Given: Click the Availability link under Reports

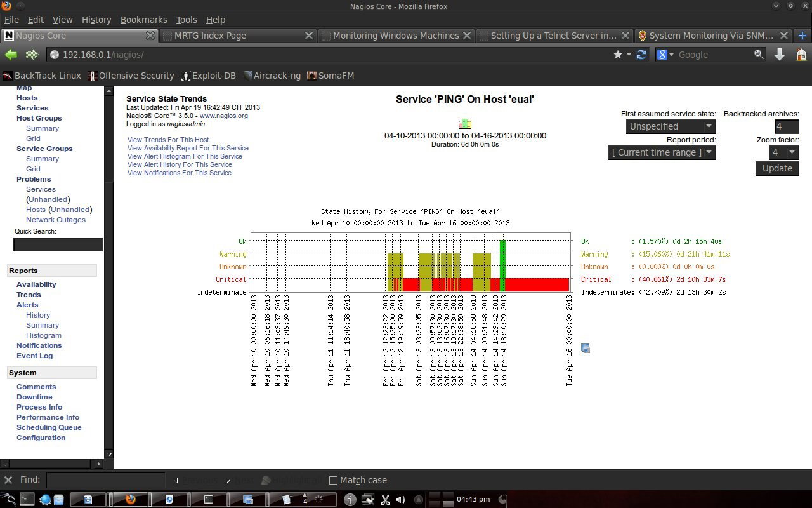Looking at the screenshot, I should 36,284.
